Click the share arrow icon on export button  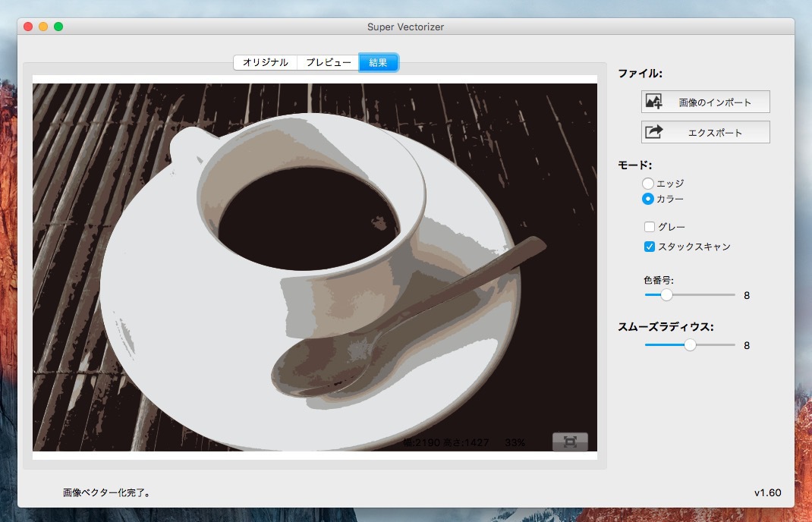point(653,132)
